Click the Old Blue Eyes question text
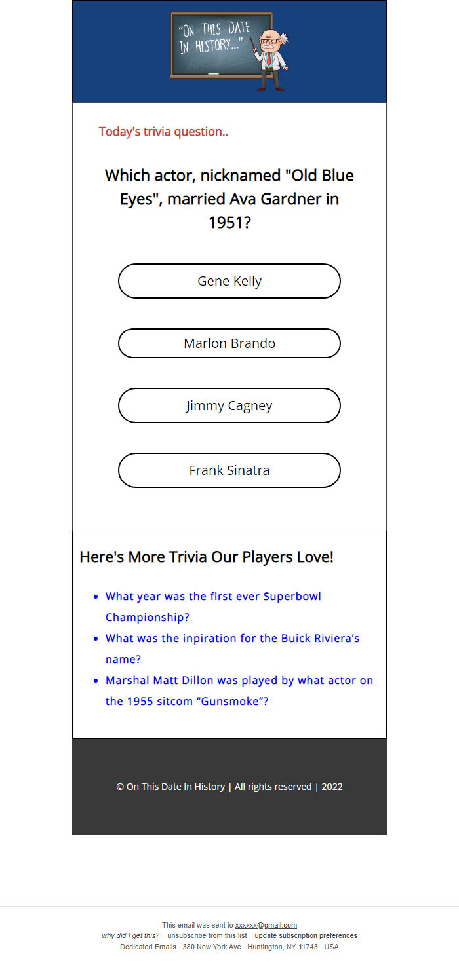This screenshot has width=459, height=980. [229, 198]
